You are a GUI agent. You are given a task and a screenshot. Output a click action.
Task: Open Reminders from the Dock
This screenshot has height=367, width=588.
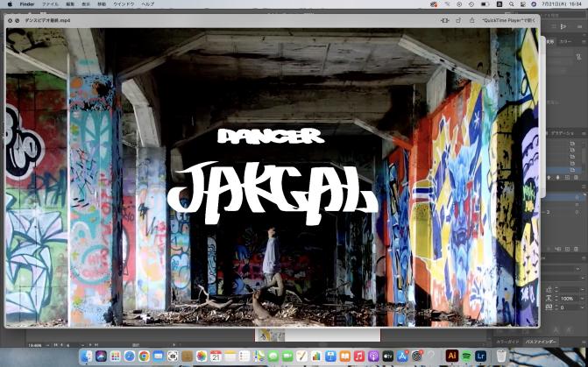pos(244,356)
